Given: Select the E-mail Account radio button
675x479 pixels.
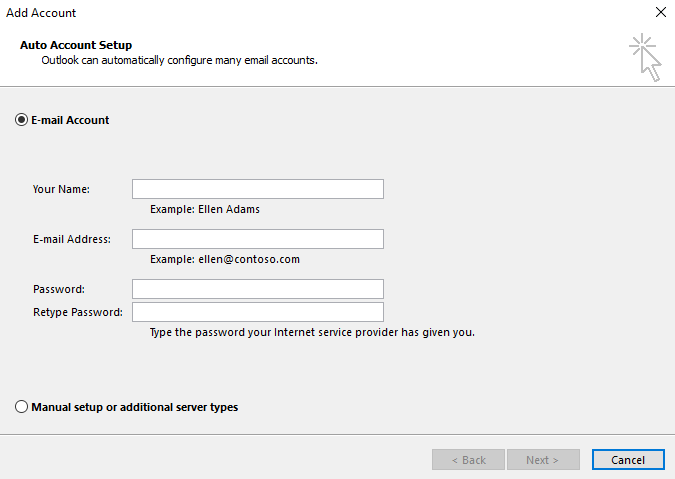Looking at the screenshot, I should click(22, 120).
